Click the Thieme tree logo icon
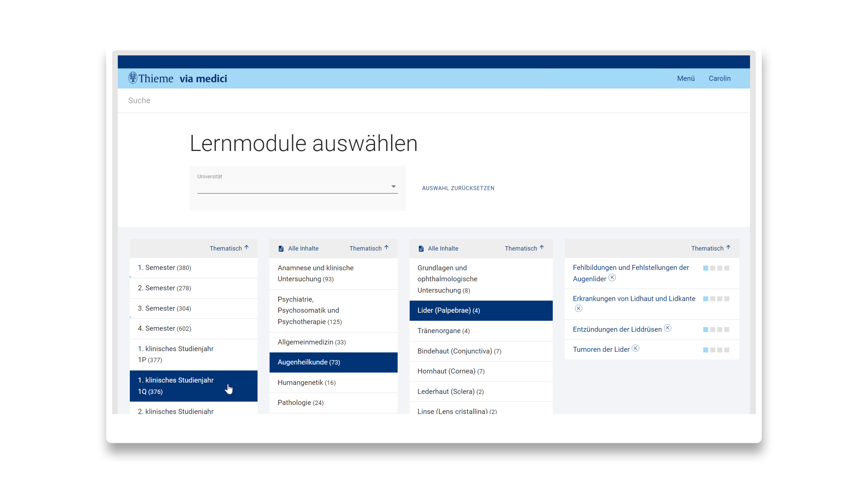 [133, 78]
